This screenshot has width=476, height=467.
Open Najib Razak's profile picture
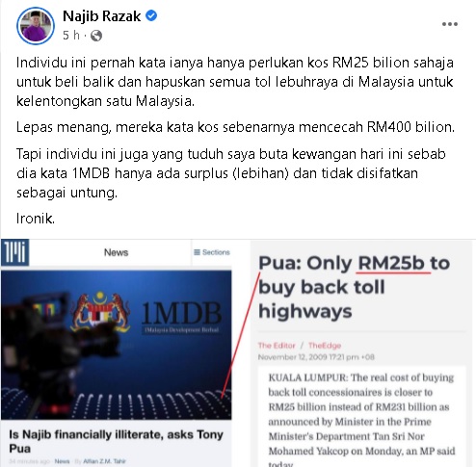tap(36, 26)
